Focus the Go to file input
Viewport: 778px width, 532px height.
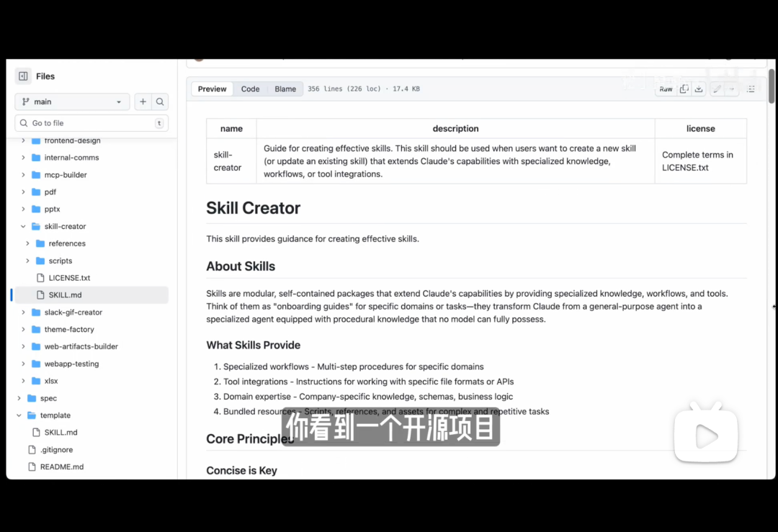click(x=91, y=123)
